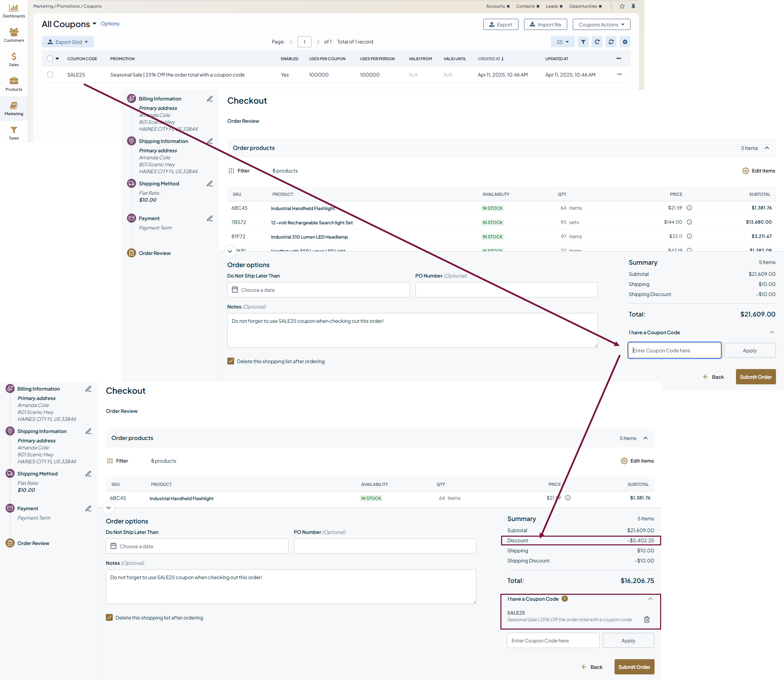Click the favorite star icon
The image size is (784, 680).
622,6
